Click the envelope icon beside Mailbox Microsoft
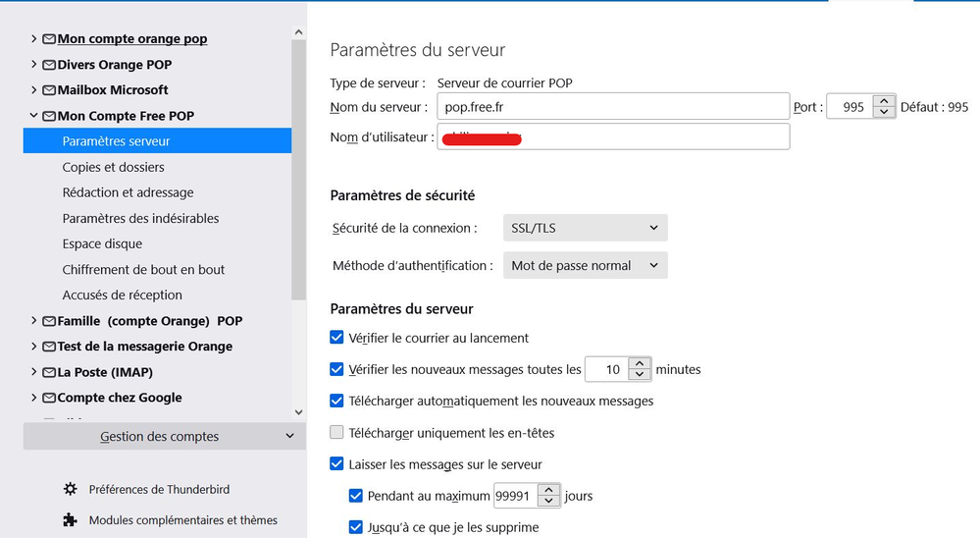Viewport: 980px width, 538px height. coord(48,90)
